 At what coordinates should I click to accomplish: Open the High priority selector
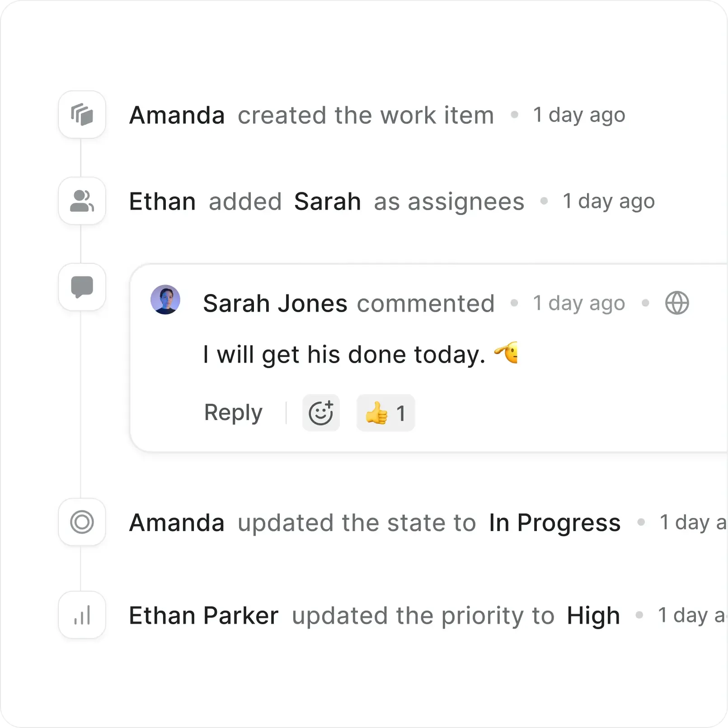point(593,614)
